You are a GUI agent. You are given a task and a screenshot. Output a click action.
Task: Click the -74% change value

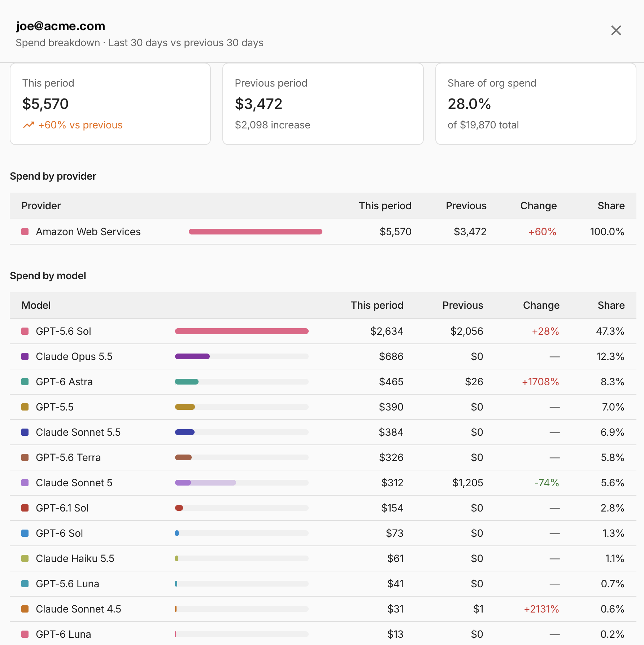point(547,483)
